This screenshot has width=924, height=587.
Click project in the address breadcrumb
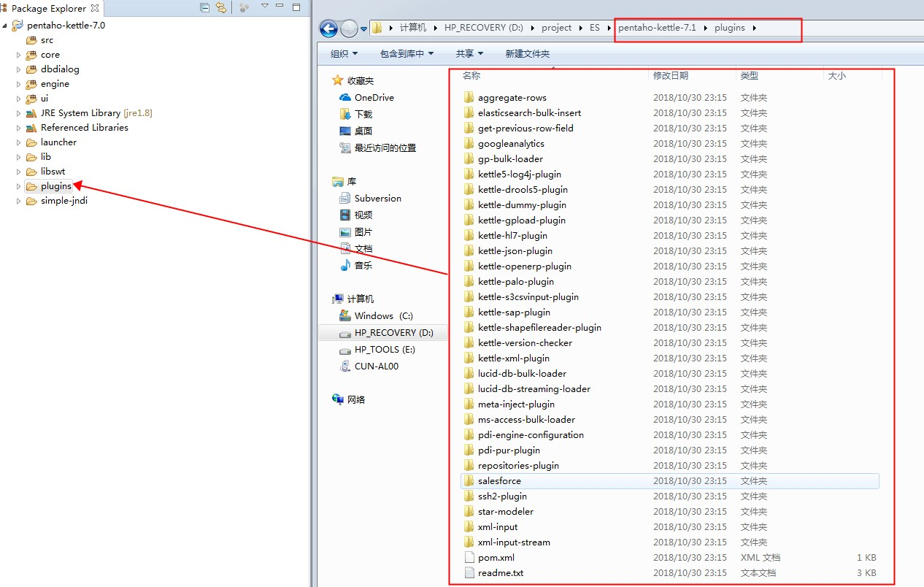557,28
